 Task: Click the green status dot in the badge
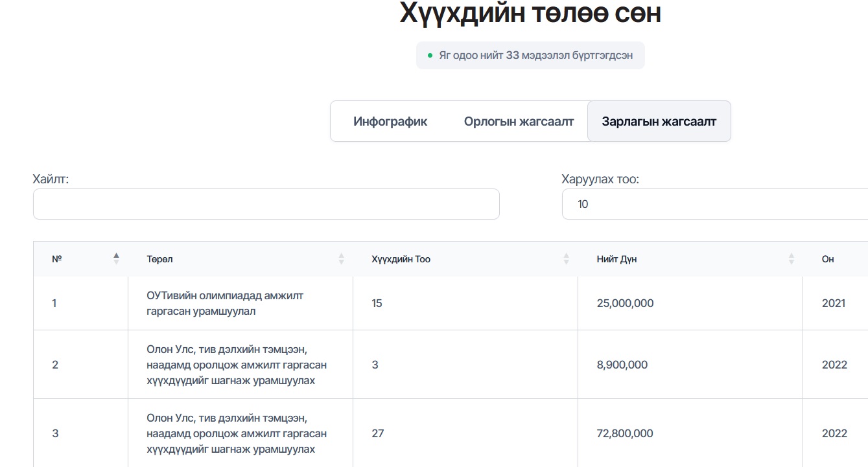pyautogui.click(x=430, y=56)
